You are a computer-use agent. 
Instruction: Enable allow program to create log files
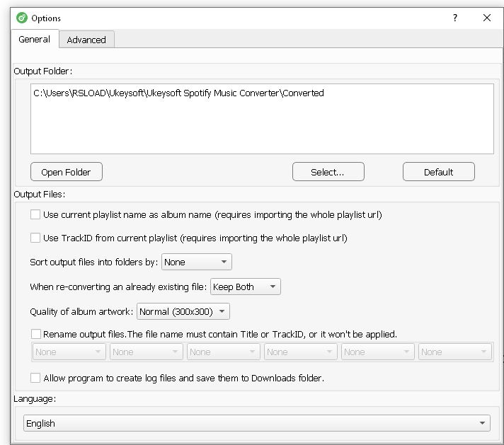(x=35, y=378)
